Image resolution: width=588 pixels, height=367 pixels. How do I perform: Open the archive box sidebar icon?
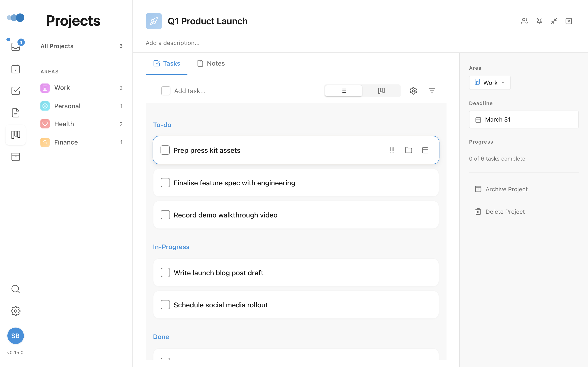point(16,157)
